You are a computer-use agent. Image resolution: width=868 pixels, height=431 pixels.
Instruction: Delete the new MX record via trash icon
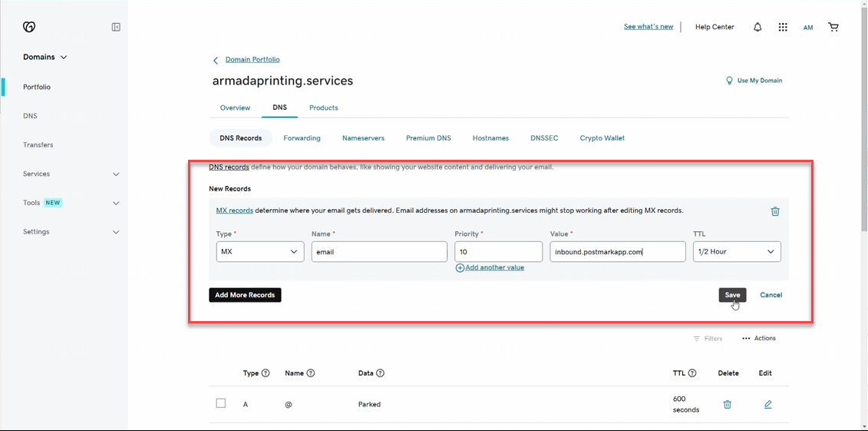(x=776, y=211)
